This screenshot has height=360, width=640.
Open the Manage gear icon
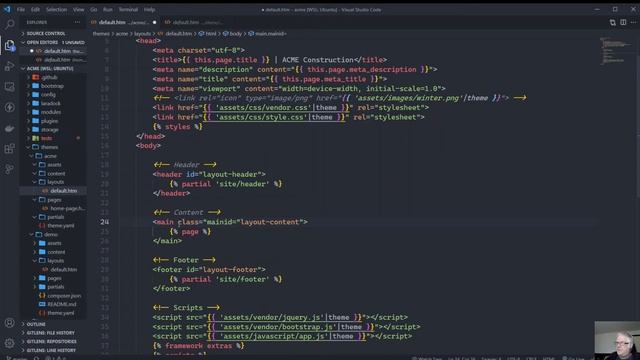coord(9,343)
